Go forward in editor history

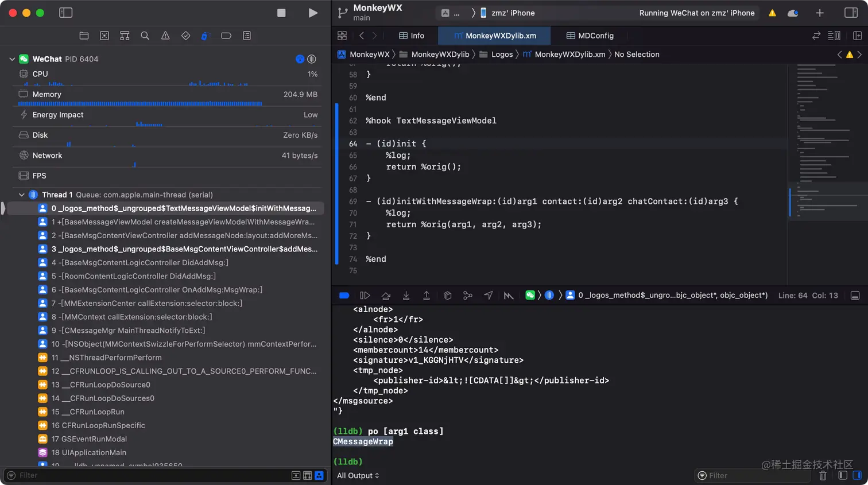375,36
